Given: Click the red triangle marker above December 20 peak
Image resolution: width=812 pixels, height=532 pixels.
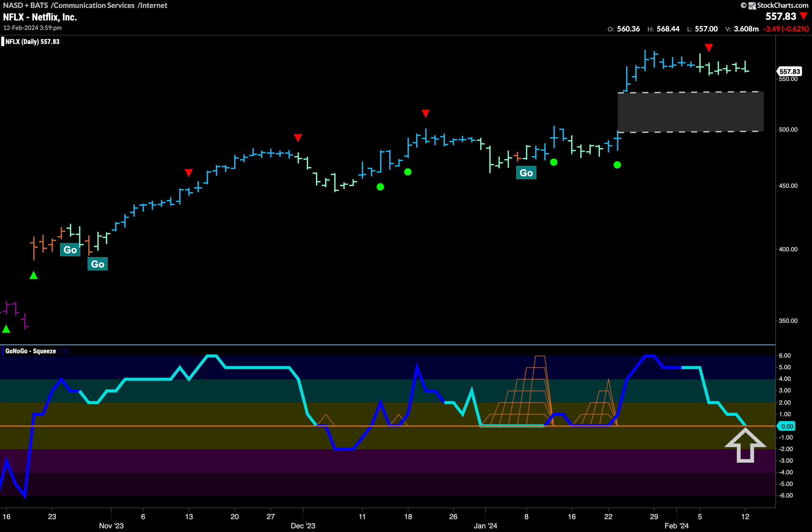Looking at the screenshot, I should [426, 113].
